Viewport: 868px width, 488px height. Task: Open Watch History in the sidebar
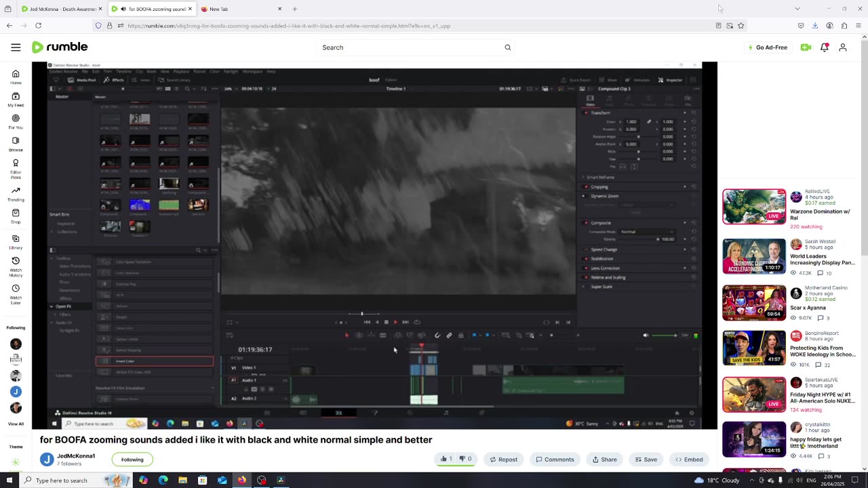coord(16,267)
